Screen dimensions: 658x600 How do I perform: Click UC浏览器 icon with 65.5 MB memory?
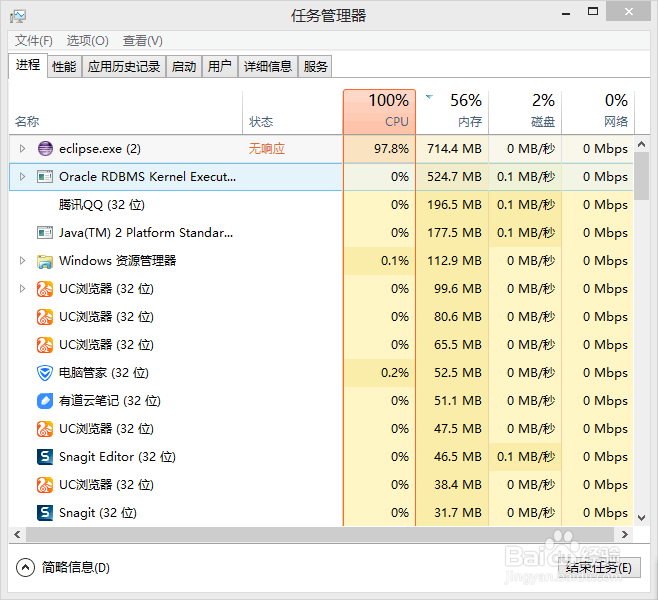[x=45, y=345]
